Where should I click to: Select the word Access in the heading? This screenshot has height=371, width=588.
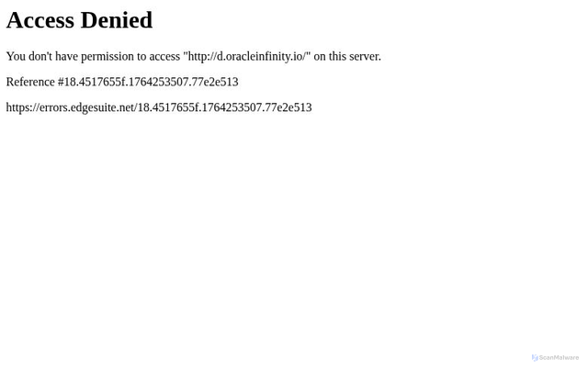tap(40, 20)
